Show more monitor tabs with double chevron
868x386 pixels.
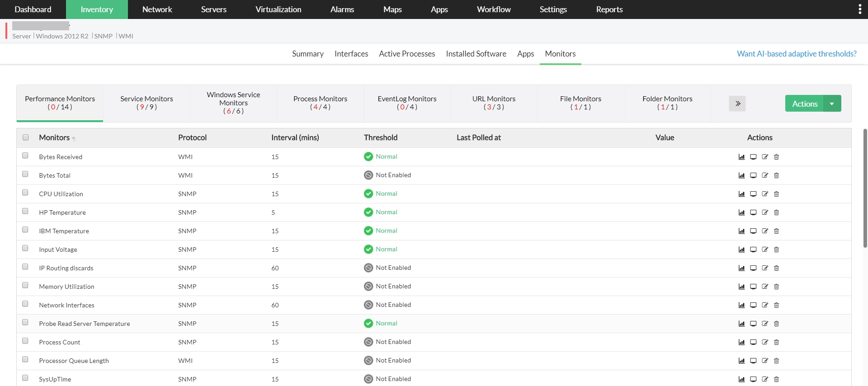tap(737, 104)
